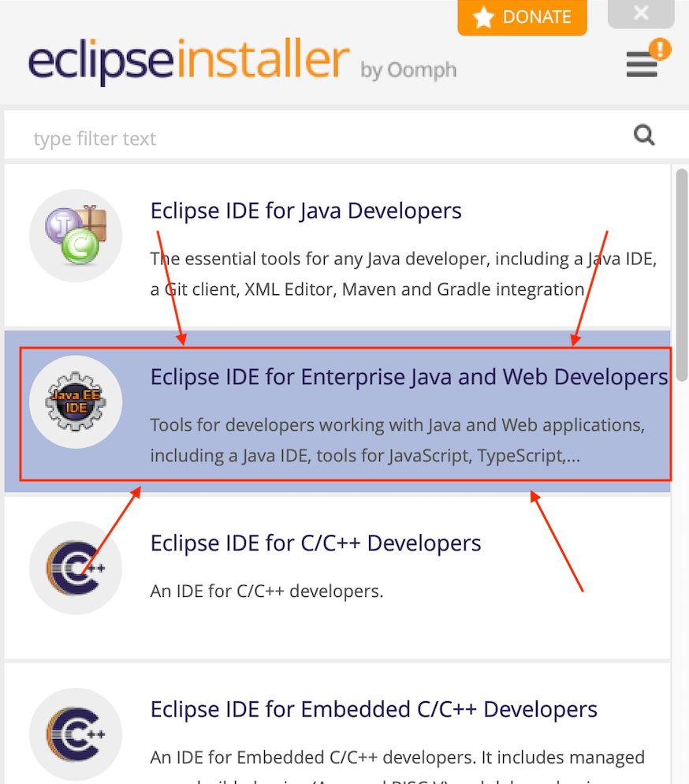This screenshot has width=689, height=784.
Task: Click the C/C++ Developers package icon
Action: pyautogui.click(x=76, y=568)
